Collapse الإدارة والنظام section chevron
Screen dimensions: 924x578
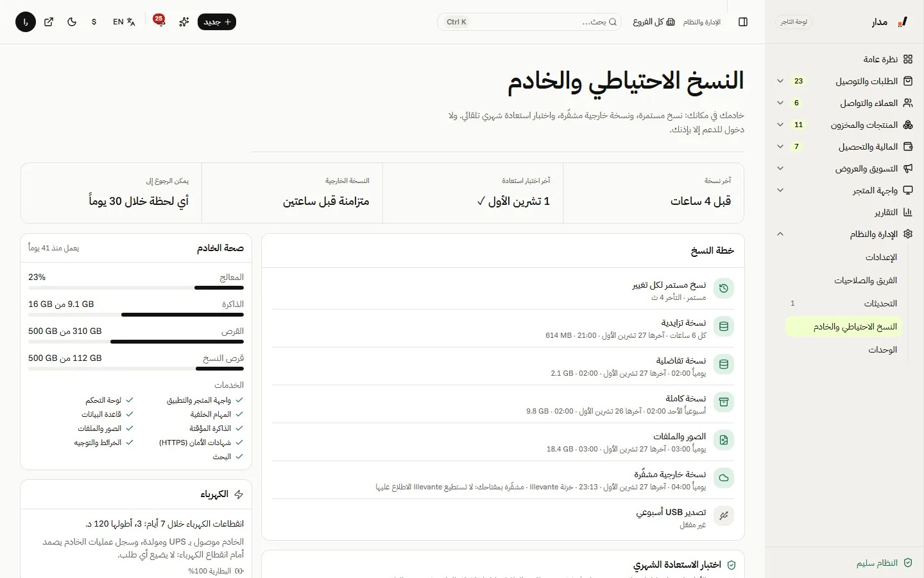pyautogui.click(x=780, y=234)
